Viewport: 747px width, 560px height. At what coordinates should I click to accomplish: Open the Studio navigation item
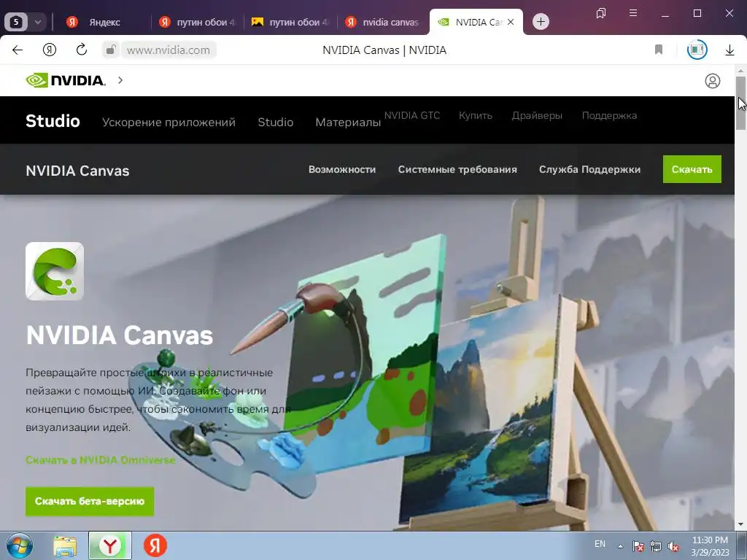[275, 122]
